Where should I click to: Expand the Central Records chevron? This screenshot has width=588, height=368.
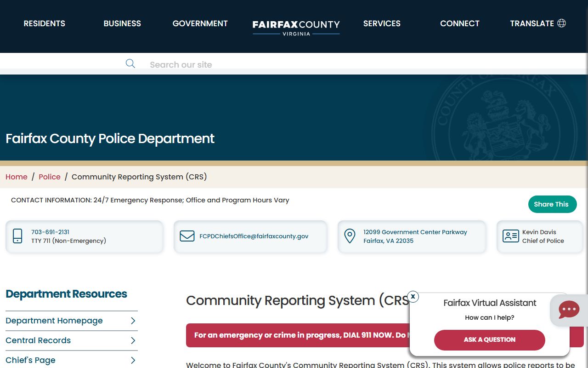[133, 340]
